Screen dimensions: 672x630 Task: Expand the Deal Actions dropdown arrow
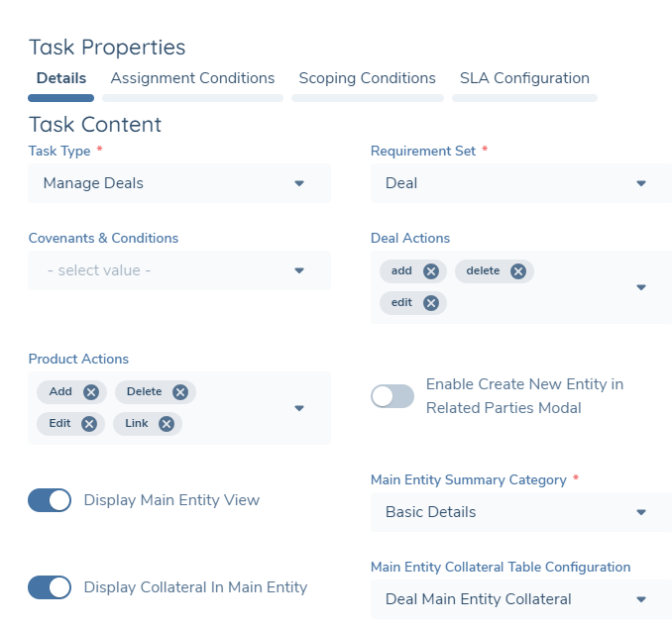pos(640,287)
